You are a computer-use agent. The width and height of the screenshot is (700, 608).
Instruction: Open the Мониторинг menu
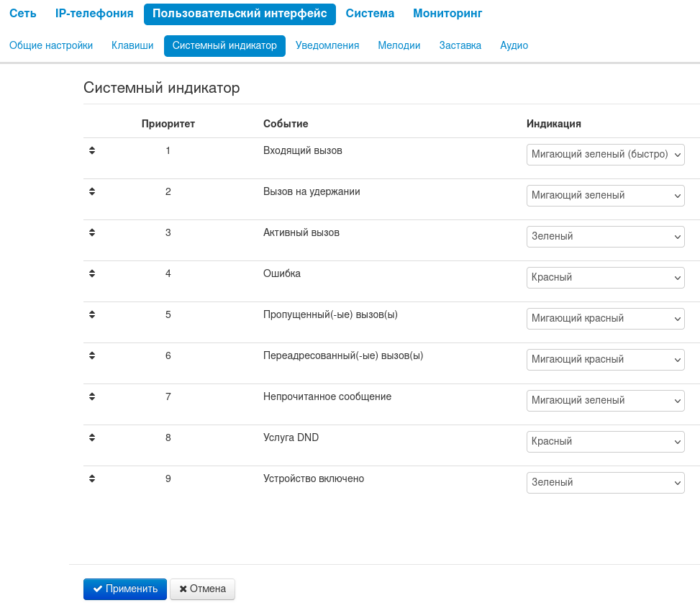coord(447,14)
